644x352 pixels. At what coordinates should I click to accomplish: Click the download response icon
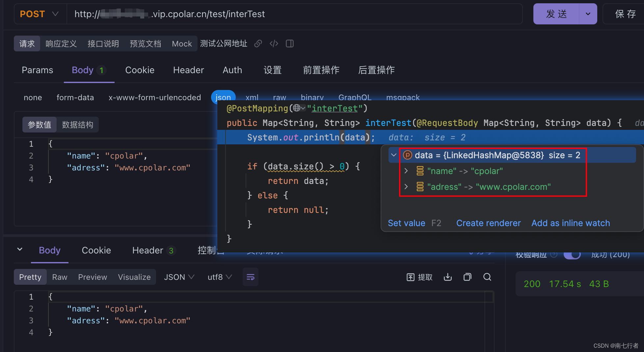[448, 277]
